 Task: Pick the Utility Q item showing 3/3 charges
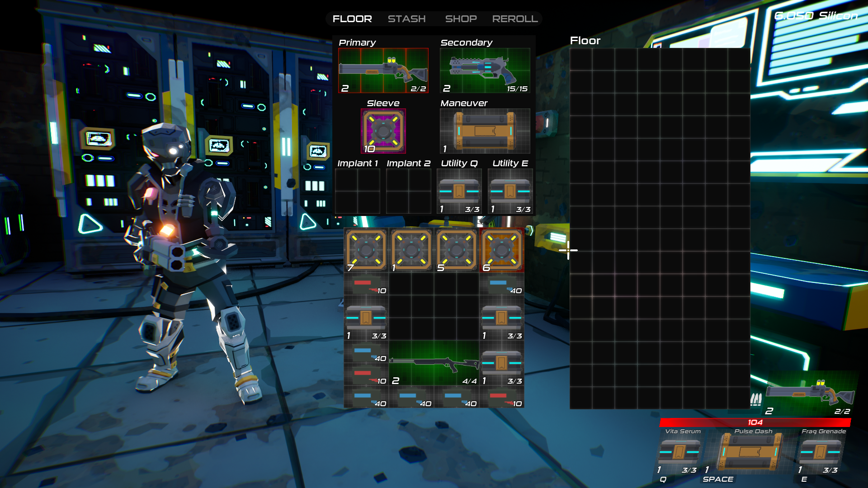tap(459, 191)
